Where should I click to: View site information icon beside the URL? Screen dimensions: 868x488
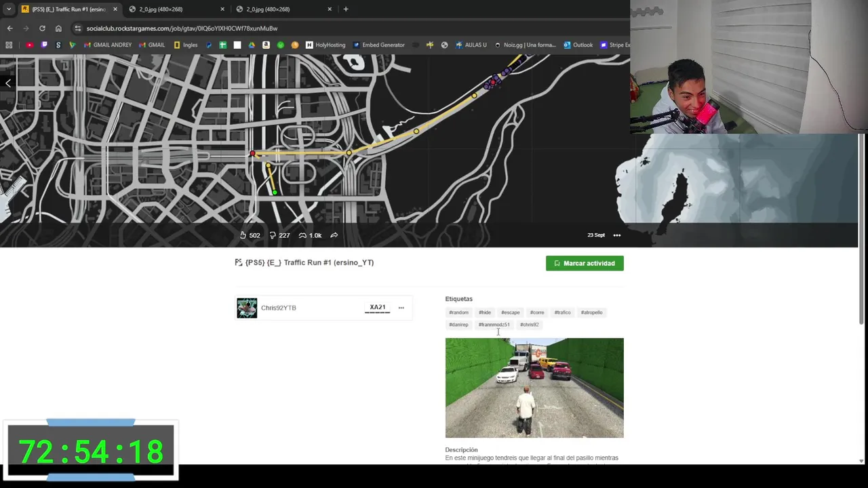78,28
